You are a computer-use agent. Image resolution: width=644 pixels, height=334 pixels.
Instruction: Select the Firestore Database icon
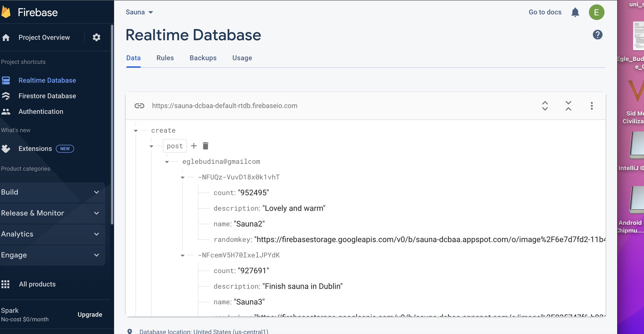(x=6, y=96)
